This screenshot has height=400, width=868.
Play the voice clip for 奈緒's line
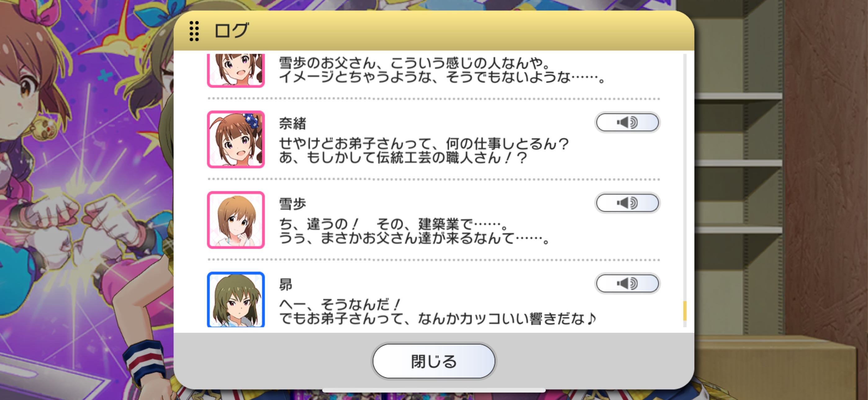[x=627, y=122]
